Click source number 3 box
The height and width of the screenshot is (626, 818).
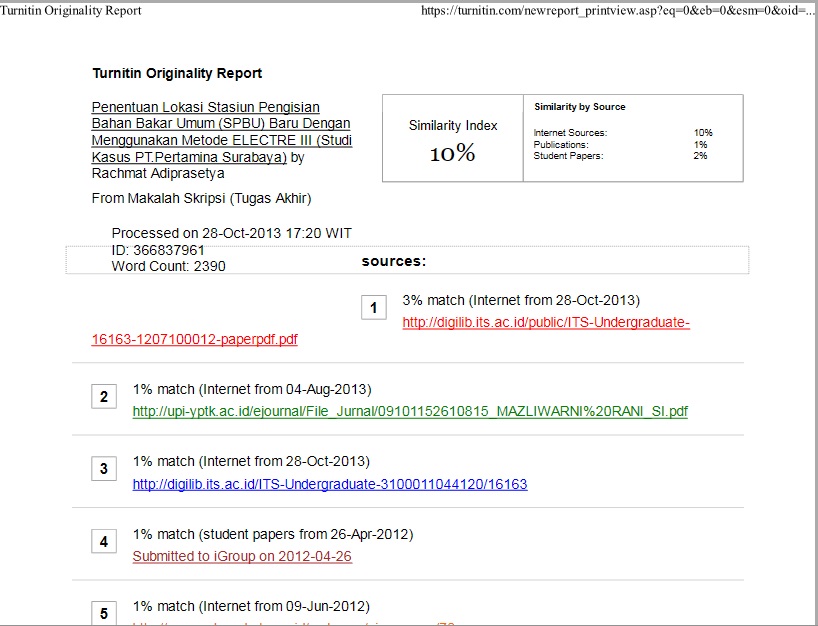click(104, 469)
